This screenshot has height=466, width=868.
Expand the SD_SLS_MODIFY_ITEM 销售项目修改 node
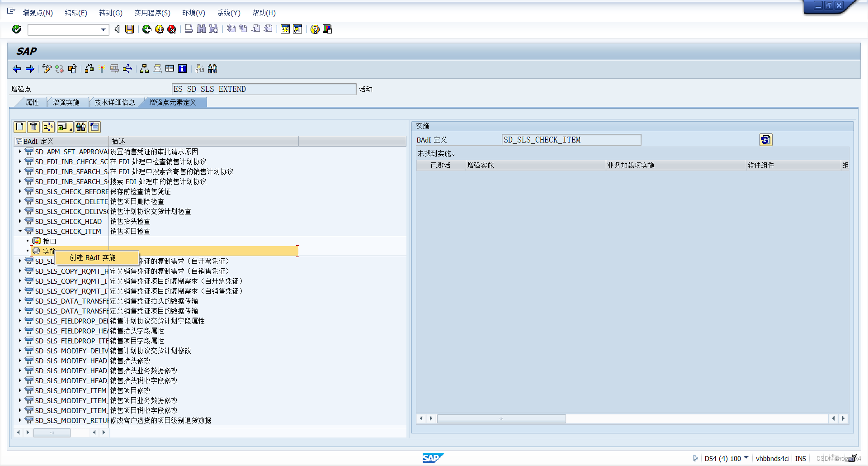20,390
